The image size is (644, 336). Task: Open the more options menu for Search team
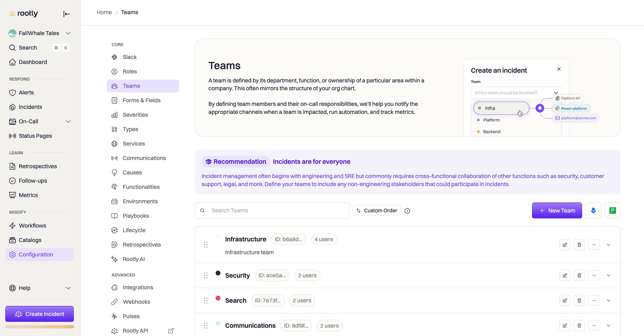tap(594, 300)
